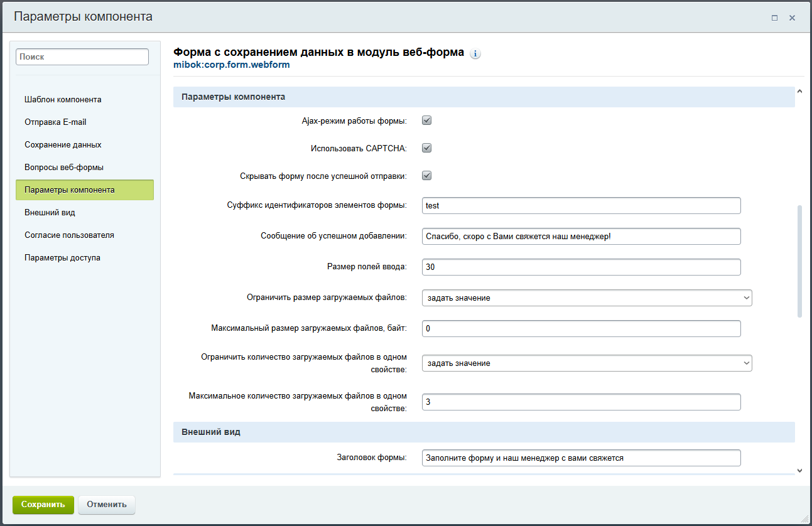Select Параметры компонента sidebar item
This screenshot has width=812, height=526.
(x=85, y=190)
